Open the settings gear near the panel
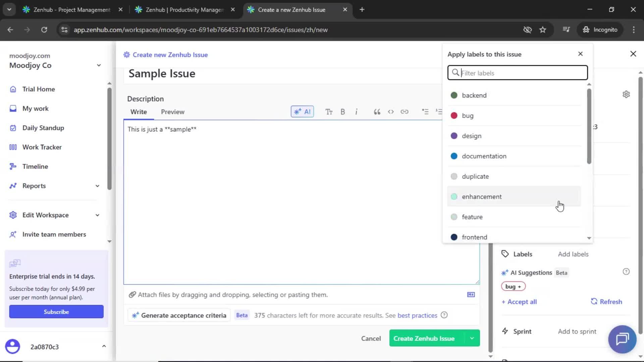644x362 pixels. click(626, 94)
